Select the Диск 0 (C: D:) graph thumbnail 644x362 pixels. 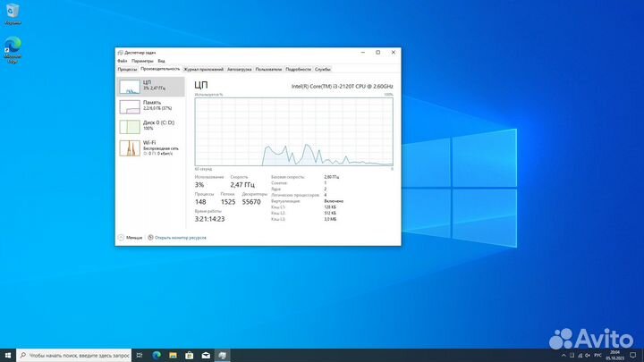130,127
